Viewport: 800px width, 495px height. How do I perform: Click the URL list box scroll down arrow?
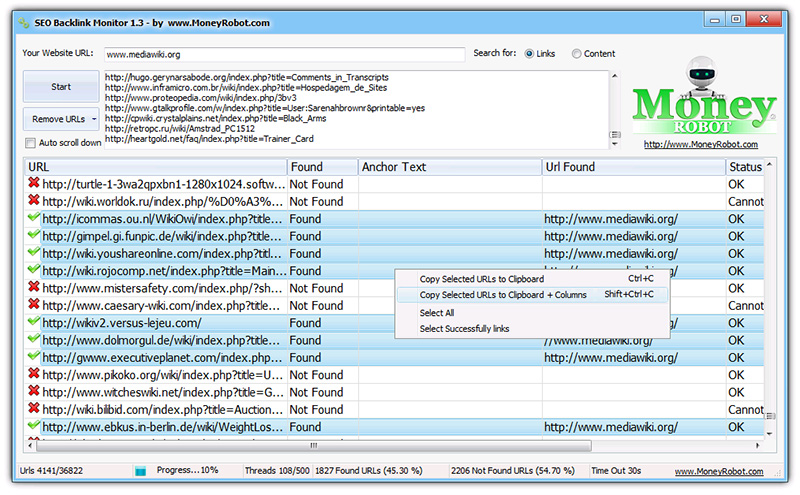[615, 144]
